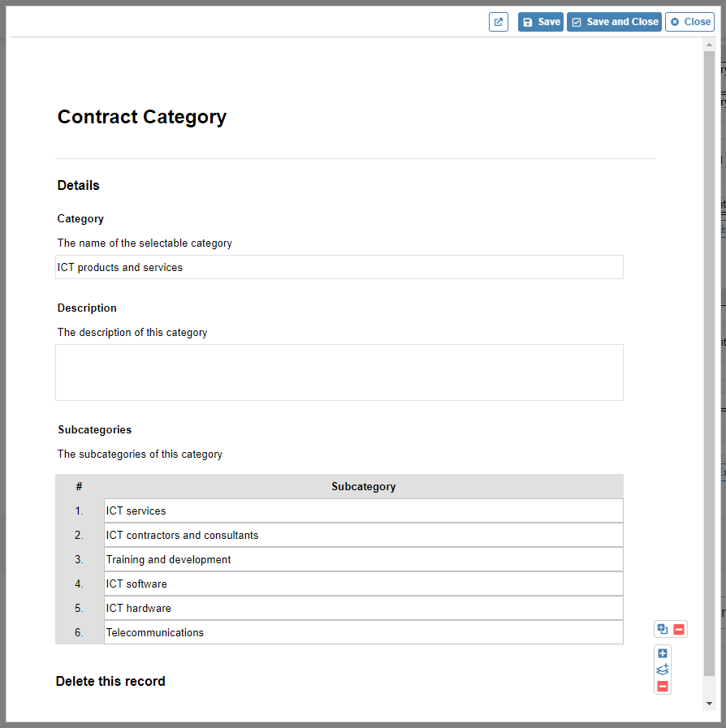This screenshot has height=728, width=726.
Task: Select the ICT hardware subcategory field
Action: tap(364, 608)
